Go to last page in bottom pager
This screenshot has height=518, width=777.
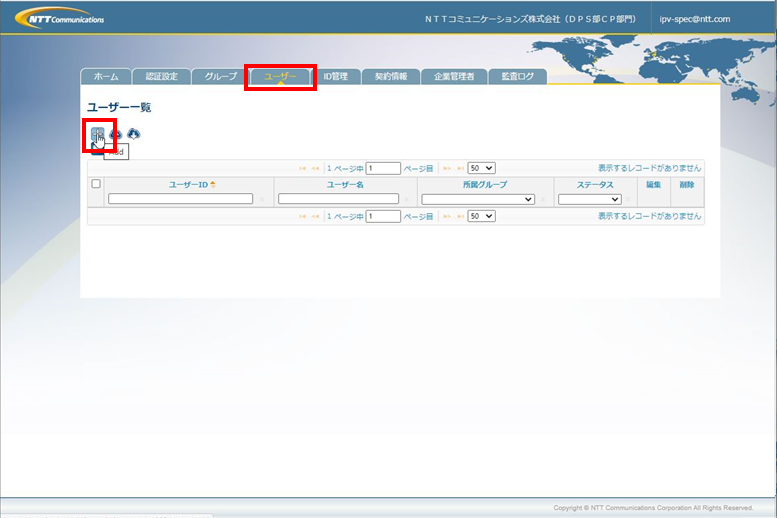pyautogui.click(x=460, y=217)
